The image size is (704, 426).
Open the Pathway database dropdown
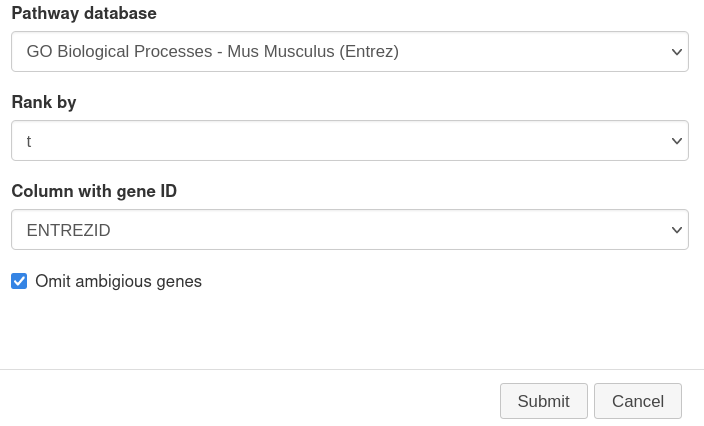350,52
